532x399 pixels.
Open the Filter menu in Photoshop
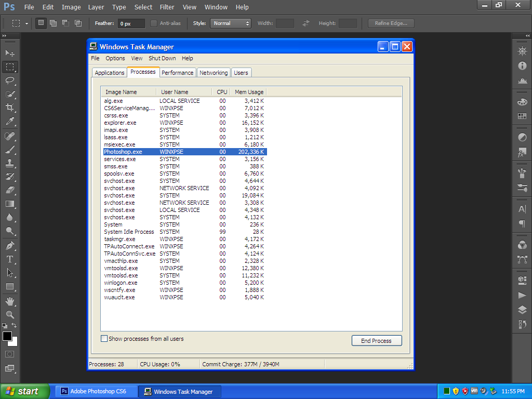[x=167, y=7]
